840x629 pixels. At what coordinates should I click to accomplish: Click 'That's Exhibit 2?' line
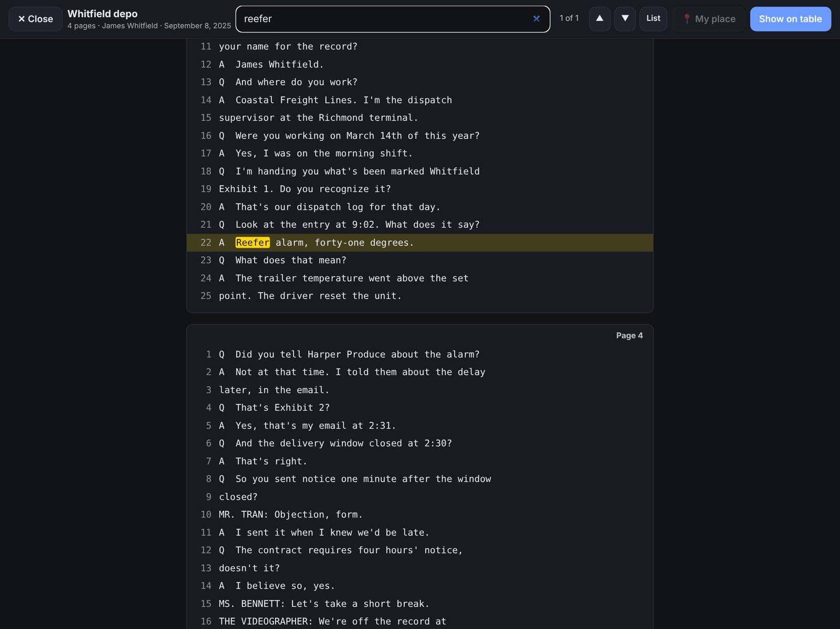coord(420,408)
